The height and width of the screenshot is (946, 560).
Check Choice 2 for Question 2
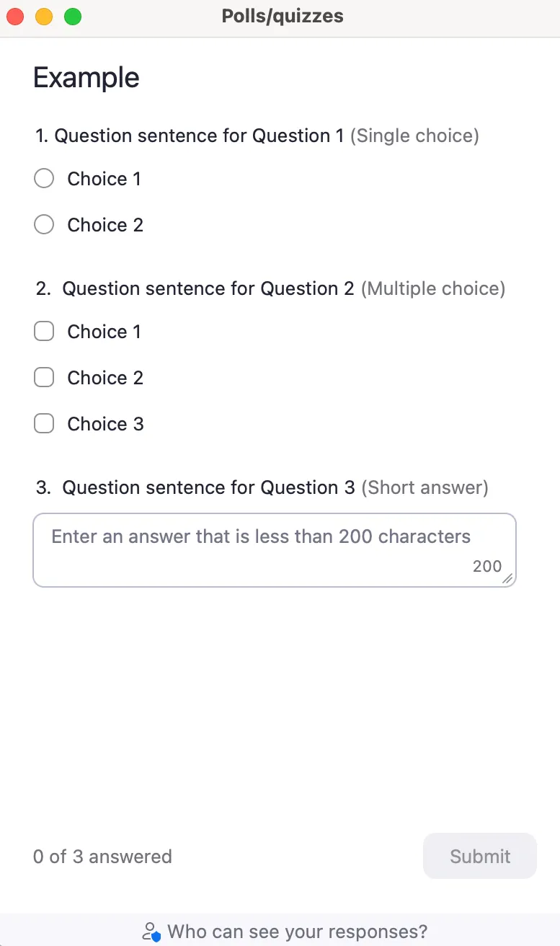pos(43,377)
